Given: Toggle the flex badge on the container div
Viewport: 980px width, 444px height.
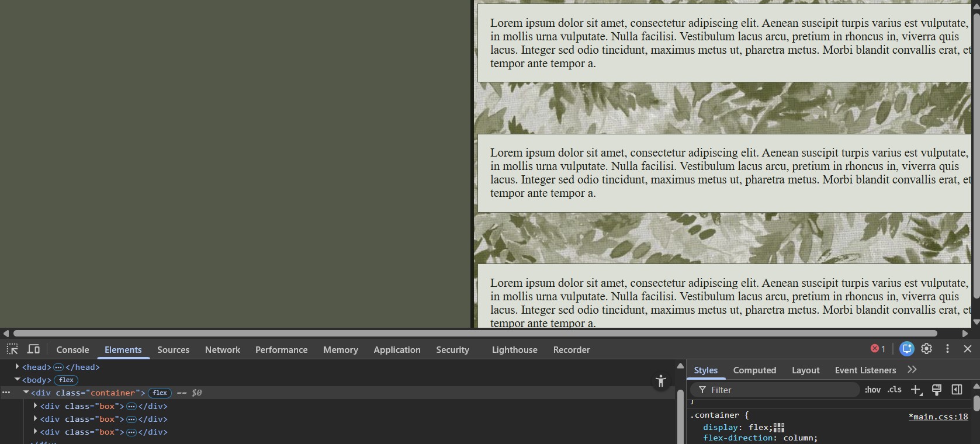Looking at the screenshot, I should [160, 393].
